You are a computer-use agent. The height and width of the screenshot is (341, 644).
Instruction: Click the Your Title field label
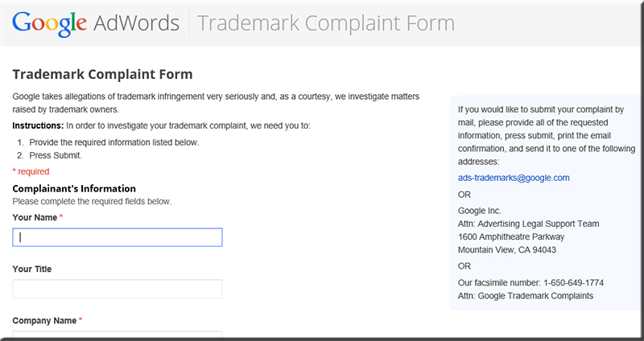coord(32,269)
